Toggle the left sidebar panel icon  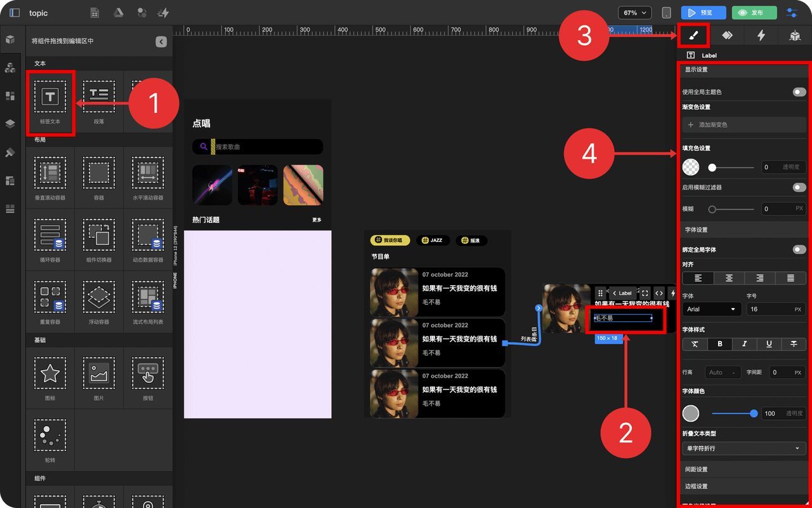pyautogui.click(x=15, y=13)
